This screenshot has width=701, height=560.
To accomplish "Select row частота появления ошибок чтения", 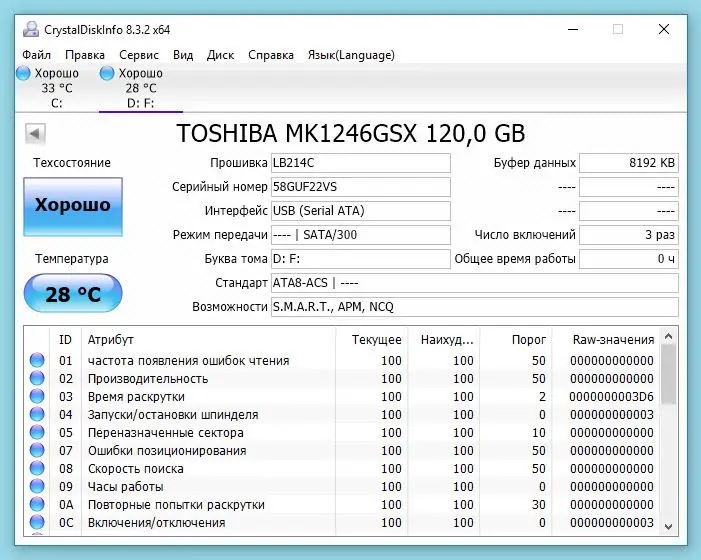I will [342, 361].
